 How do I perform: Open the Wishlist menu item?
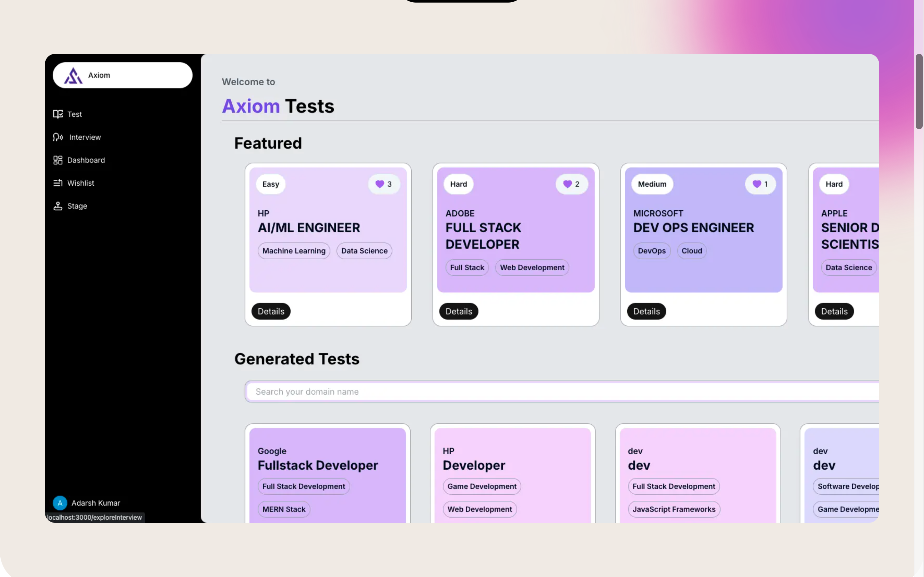pyautogui.click(x=81, y=183)
